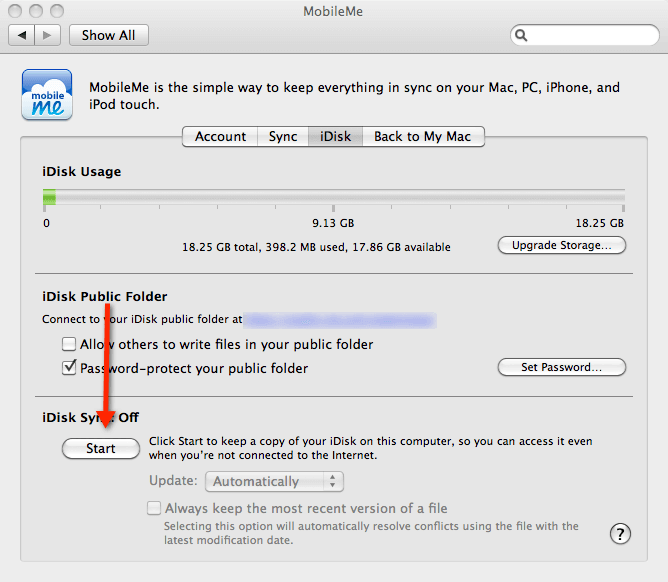Click the 'iDisk Usage' heading

click(82, 172)
